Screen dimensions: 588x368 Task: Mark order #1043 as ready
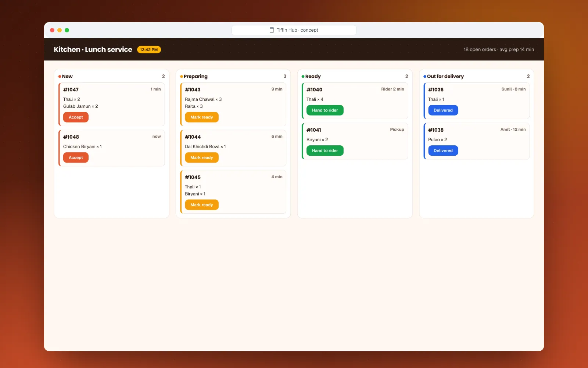[x=202, y=117]
